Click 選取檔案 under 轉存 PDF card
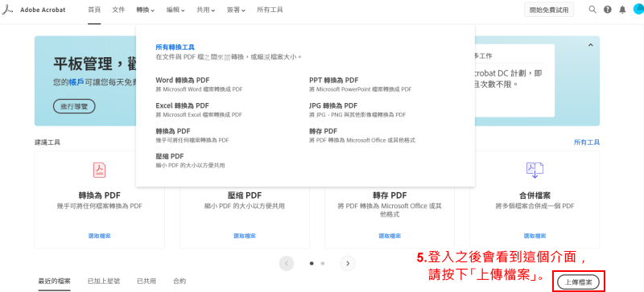The width and height of the screenshot is (644, 292). tap(390, 236)
